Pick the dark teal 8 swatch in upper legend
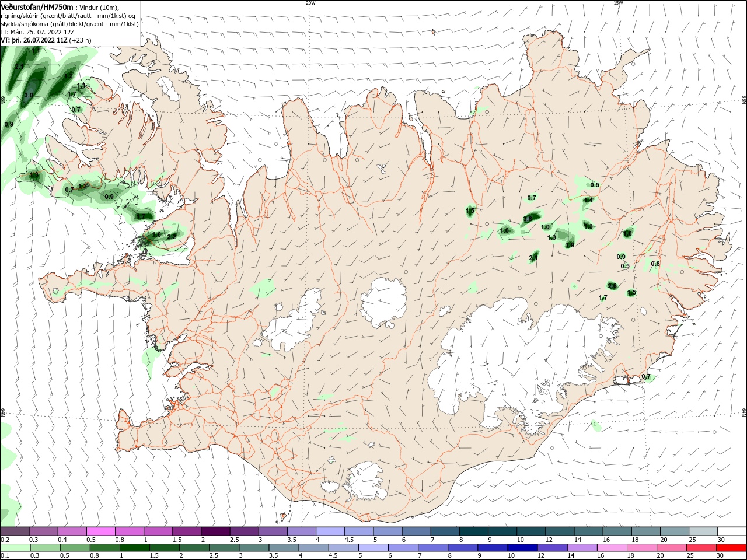 474,531
